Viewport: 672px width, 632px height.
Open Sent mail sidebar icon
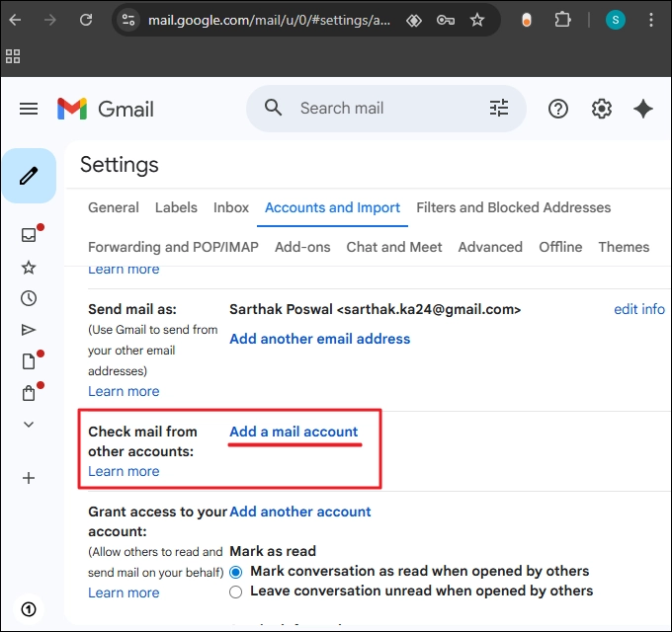[x=29, y=330]
